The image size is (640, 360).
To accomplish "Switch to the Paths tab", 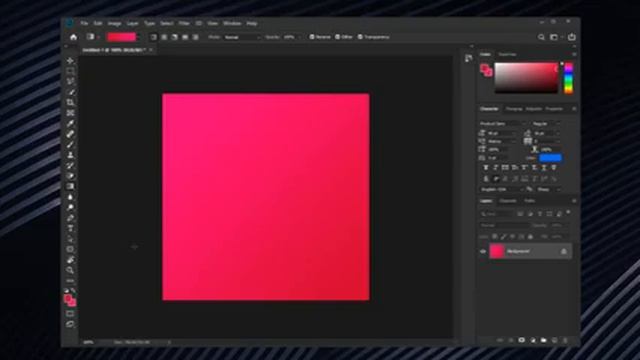I will pos(529,201).
